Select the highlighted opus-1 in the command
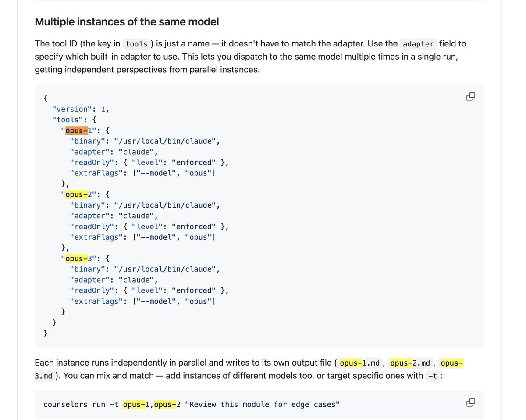Screen dimensions: 526x420 136,404
